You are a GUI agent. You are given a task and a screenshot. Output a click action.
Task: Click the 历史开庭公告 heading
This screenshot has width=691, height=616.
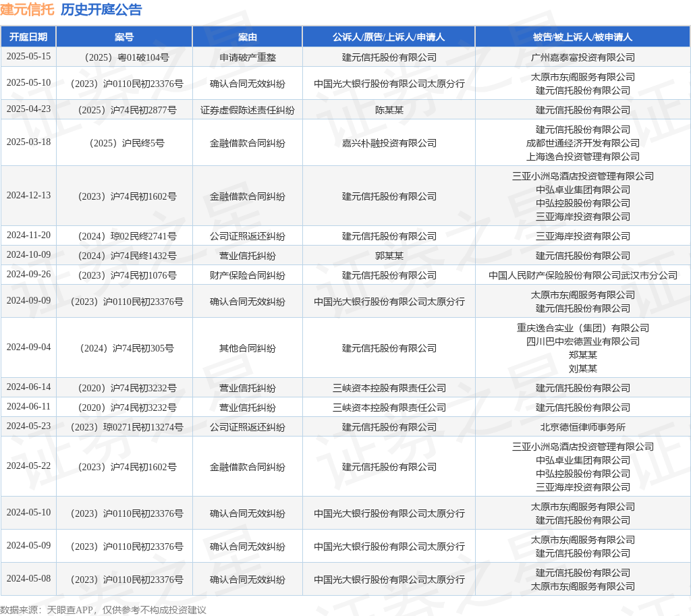tap(101, 9)
